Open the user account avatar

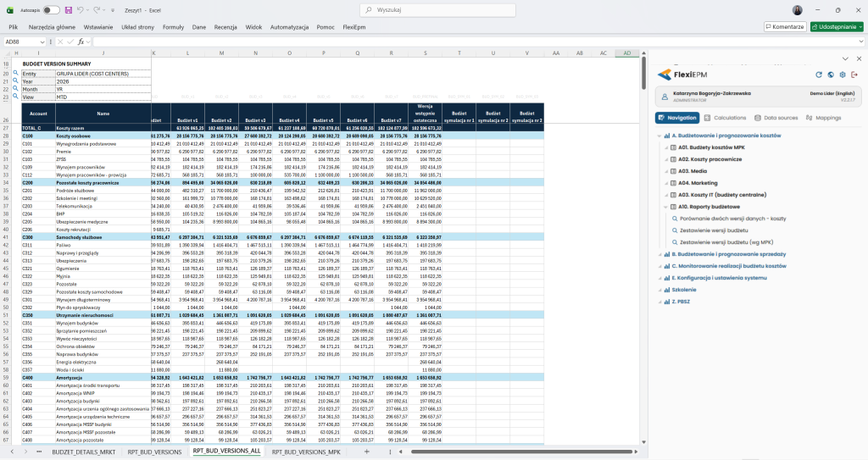click(797, 10)
